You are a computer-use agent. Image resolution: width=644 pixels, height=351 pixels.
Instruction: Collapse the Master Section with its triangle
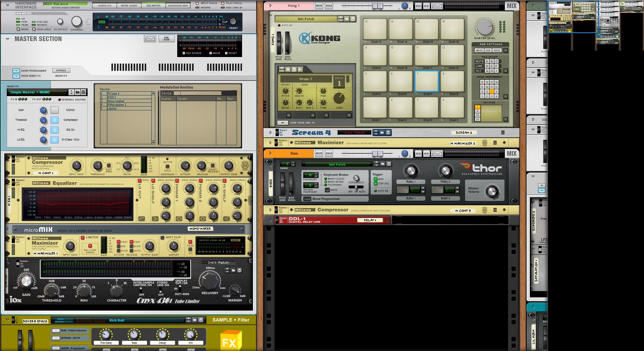point(7,39)
